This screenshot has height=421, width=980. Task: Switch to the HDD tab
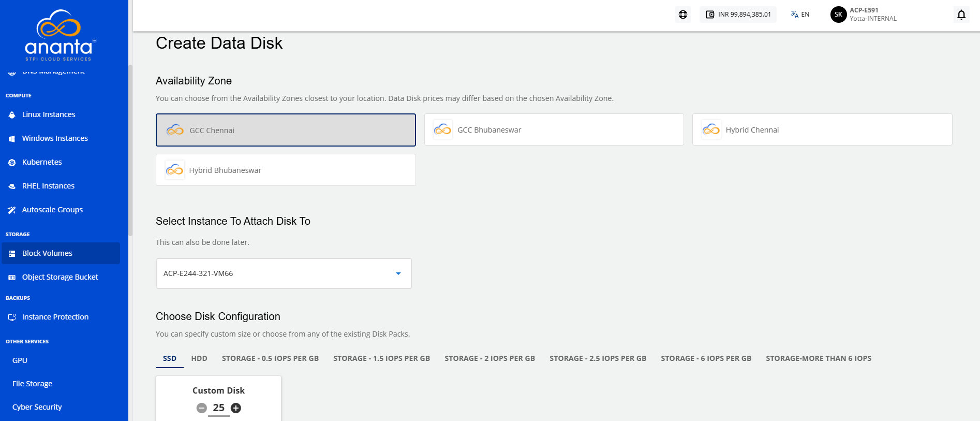pyautogui.click(x=199, y=358)
